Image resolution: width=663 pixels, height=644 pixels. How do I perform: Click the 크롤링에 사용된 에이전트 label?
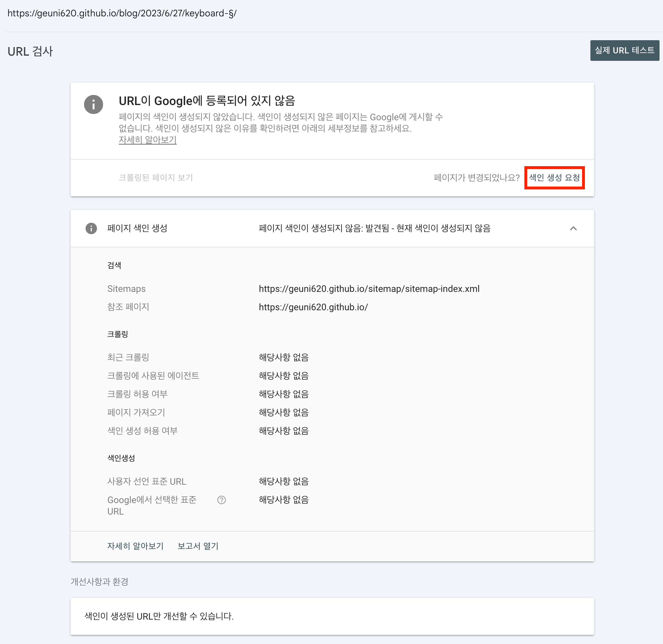click(153, 375)
